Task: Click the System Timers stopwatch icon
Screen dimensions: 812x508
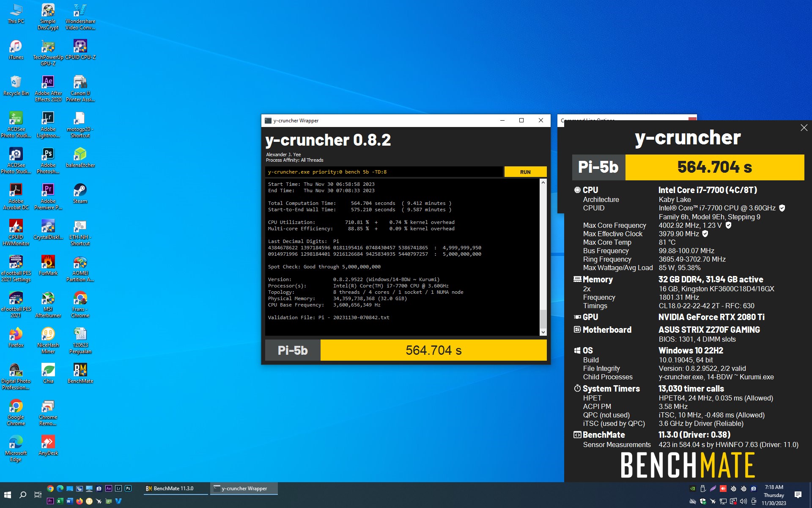Action: point(577,388)
